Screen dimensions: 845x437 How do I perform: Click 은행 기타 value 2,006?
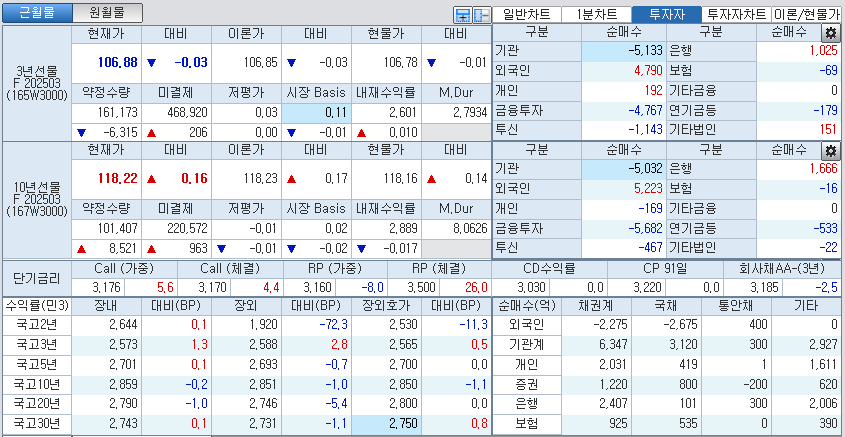click(822, 404)
